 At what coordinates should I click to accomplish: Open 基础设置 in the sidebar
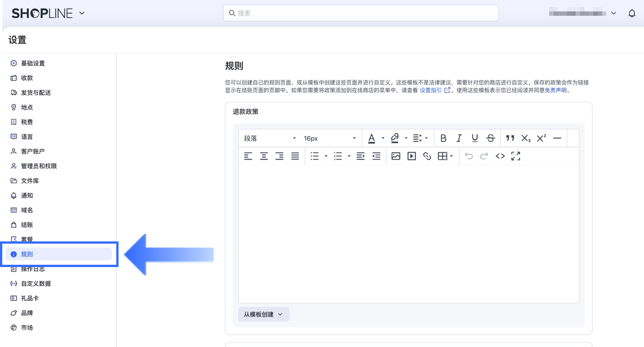point(33,63)
